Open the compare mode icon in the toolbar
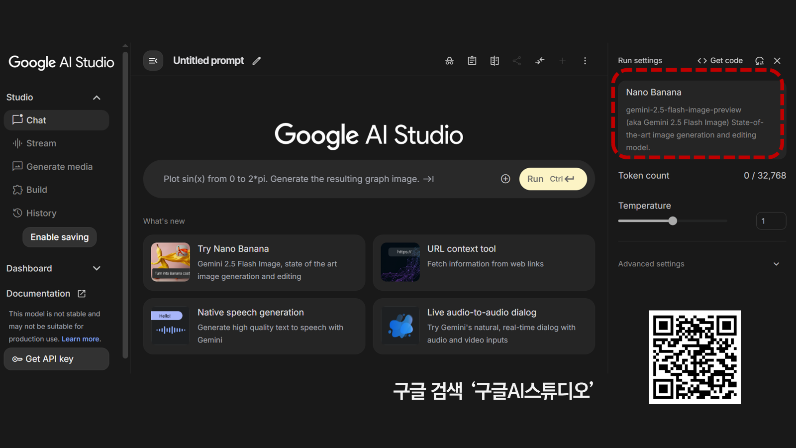This screenshot has height=448, width=796. pyautogui.click(x=494, y=61)
